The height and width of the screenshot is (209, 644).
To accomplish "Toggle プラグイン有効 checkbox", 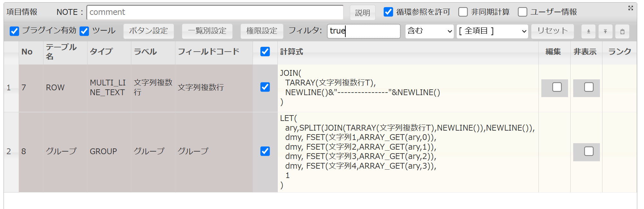I will (x=14, y=31).
